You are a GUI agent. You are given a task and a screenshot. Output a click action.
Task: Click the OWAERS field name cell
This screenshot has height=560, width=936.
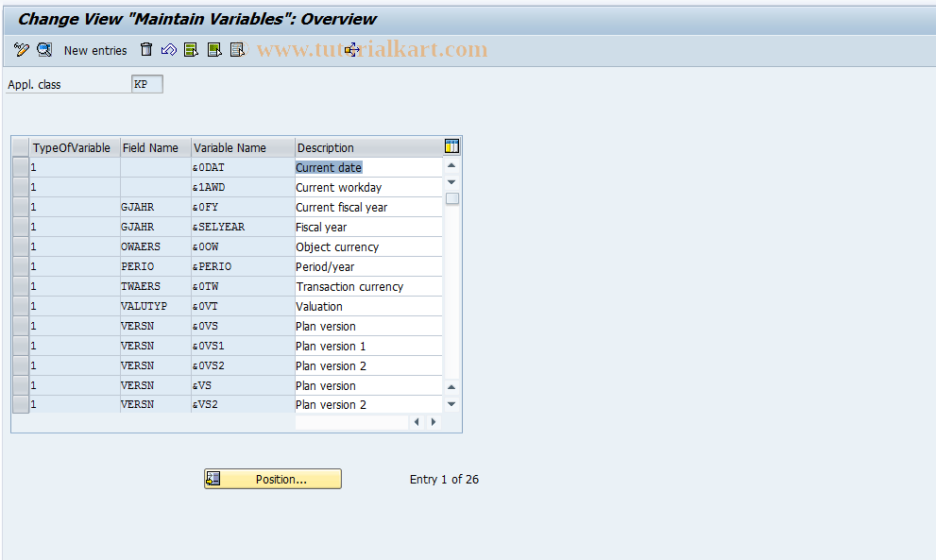(x=155, y=246)
